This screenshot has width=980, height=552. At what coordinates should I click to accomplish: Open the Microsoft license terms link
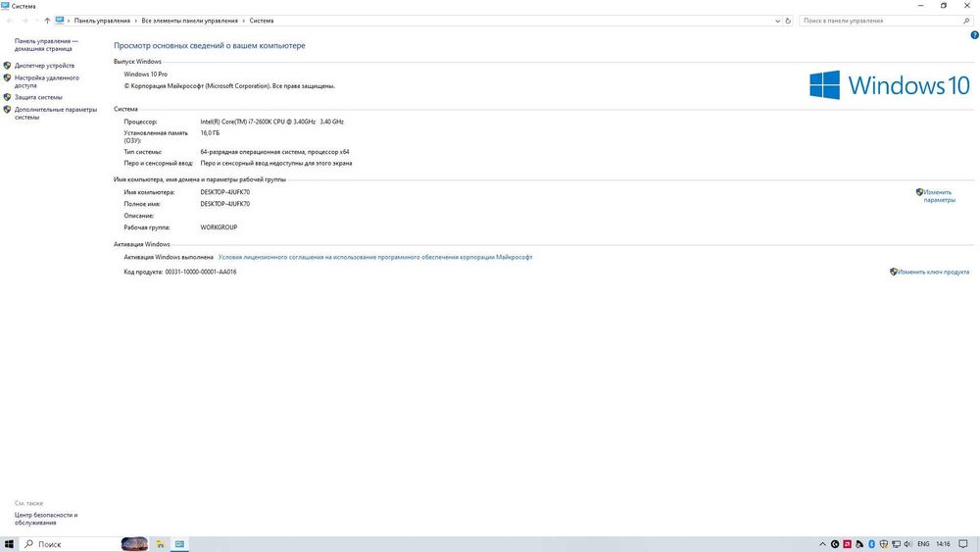pos(375,257)
